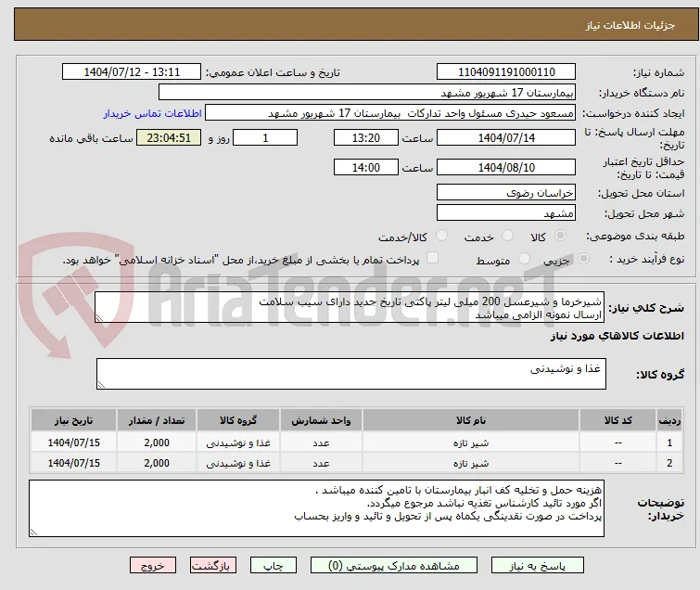Click the تعداد / مقدار column header
The height and width of the screenshot is (590, 700).
(157, 420)
